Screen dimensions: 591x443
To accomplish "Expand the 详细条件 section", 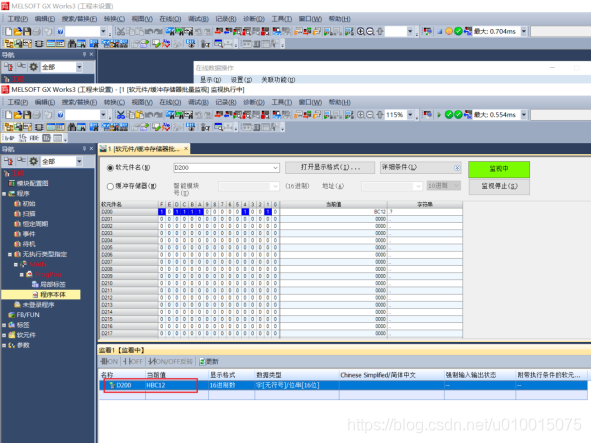I will pyautogui.click(x=457, y=168).
